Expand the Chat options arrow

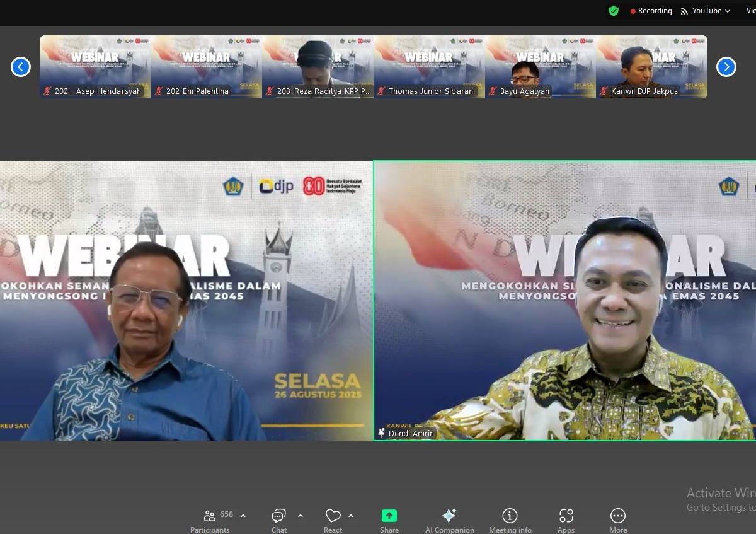coord(301,516)
